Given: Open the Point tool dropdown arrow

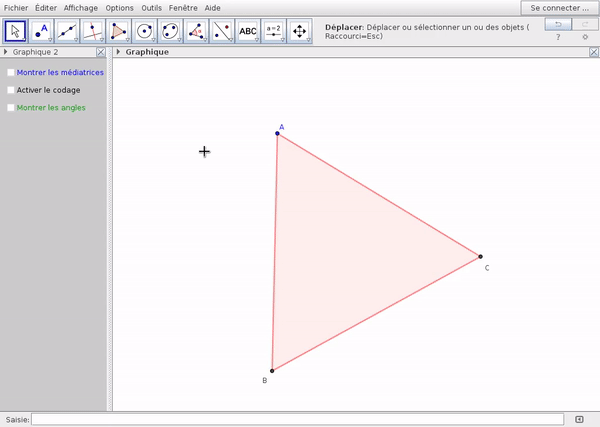Looking at the screenshot, I should (50, 40).
